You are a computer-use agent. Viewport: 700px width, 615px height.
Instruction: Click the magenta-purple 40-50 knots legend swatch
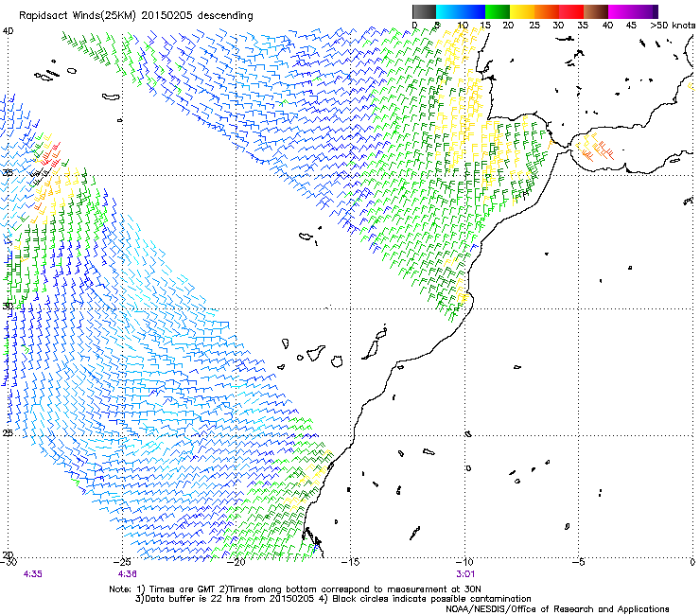click(x=633, y=11)
